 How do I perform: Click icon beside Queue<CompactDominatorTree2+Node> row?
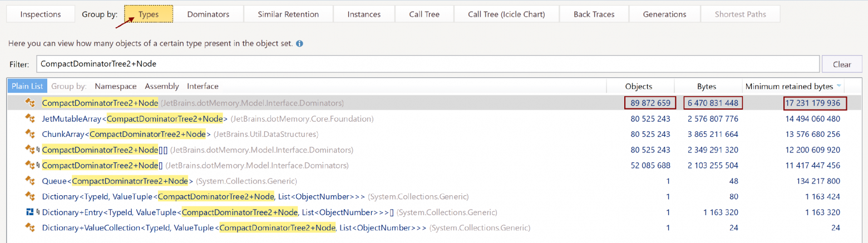pyautogui.click(x=30, y=181)
